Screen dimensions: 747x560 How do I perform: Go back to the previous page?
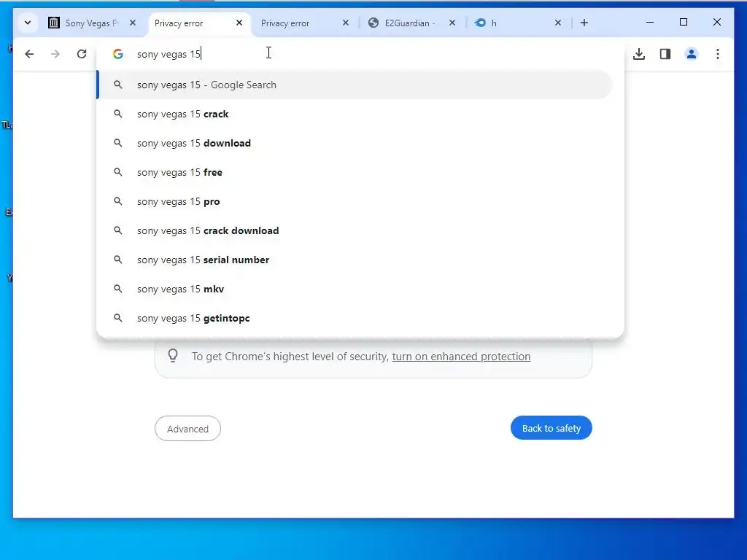click(29, 54)
